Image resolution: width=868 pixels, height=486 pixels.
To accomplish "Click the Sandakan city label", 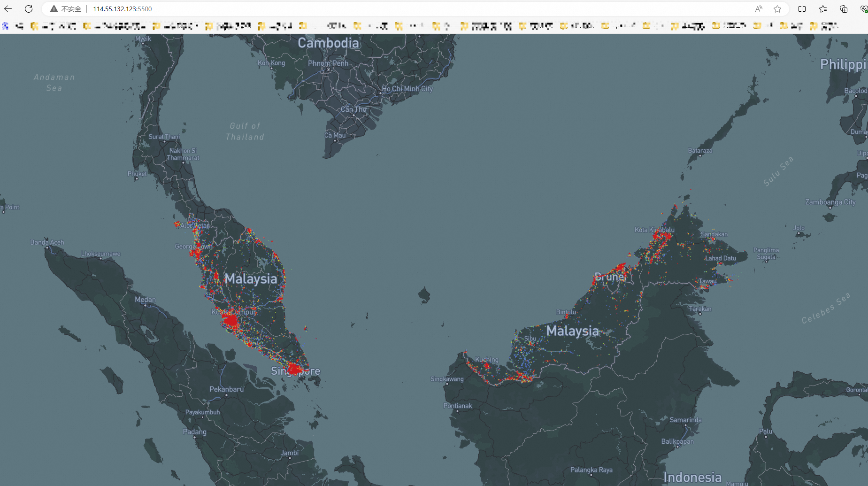I will (714, 234).
